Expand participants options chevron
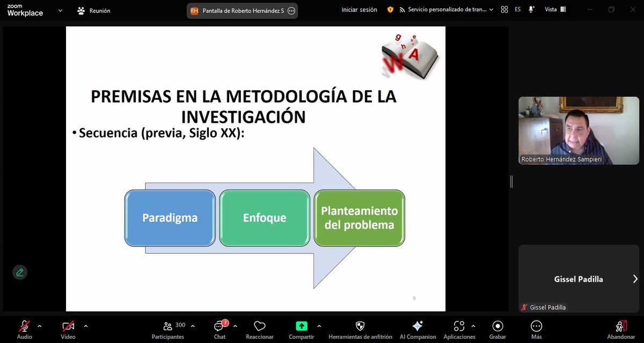This screenshot has height=343, width=644. click(193, 326)
